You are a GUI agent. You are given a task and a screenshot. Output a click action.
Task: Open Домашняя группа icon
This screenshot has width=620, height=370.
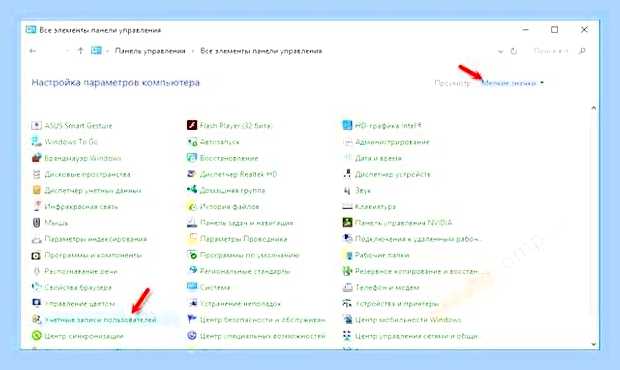(x=192, y=191)
